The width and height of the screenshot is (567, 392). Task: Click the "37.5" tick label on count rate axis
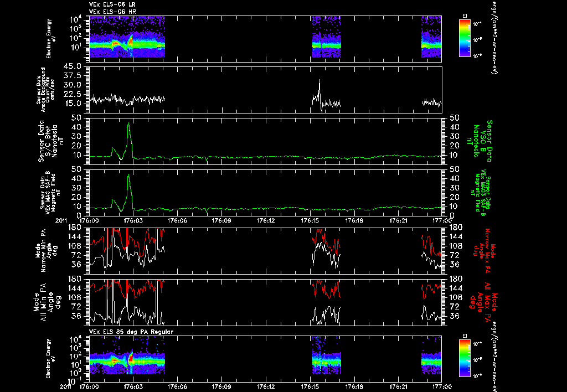(74, 76)
